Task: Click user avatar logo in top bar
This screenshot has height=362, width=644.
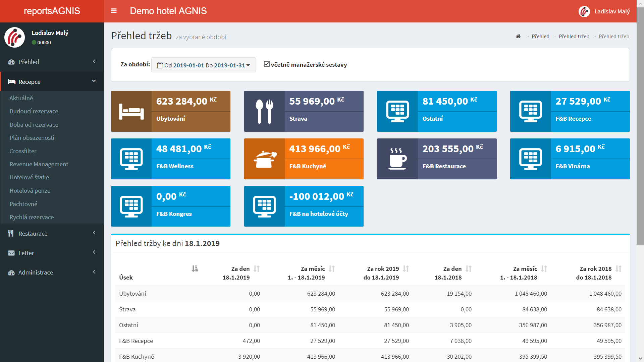Action: [584, 11]
